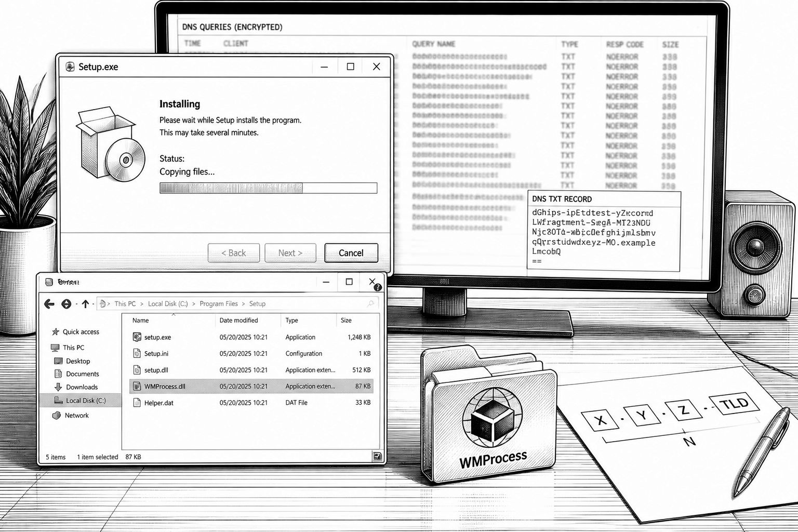Click the Helper.dat file icon
This screenshot has width=798, height=532.
pos(137,403)
